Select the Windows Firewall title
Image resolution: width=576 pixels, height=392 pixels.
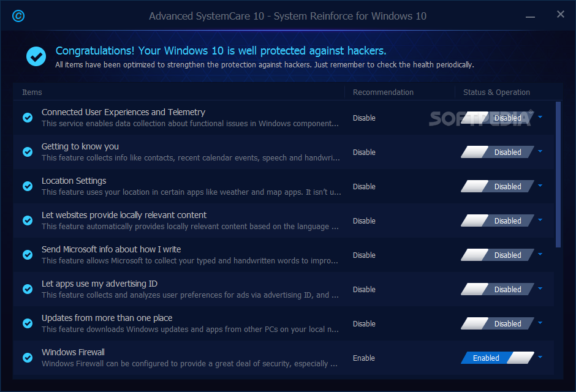click(73, 352)
